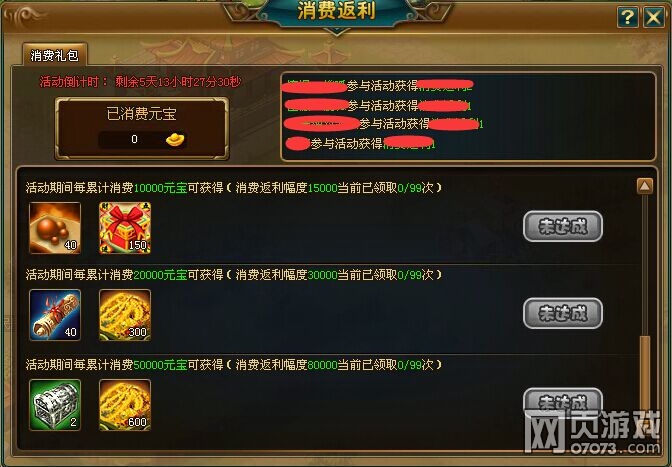Switch to the 消费礼包 tab
The height and width of the screenshot is (467, 672).
pyautogui.click(x=54, y=55)
